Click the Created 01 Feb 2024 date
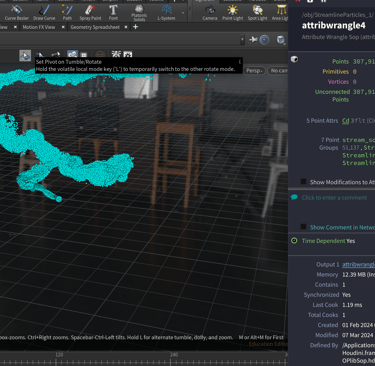Image resolution: width=375 pixels, height=366 pixels. [x=358, y=325]
